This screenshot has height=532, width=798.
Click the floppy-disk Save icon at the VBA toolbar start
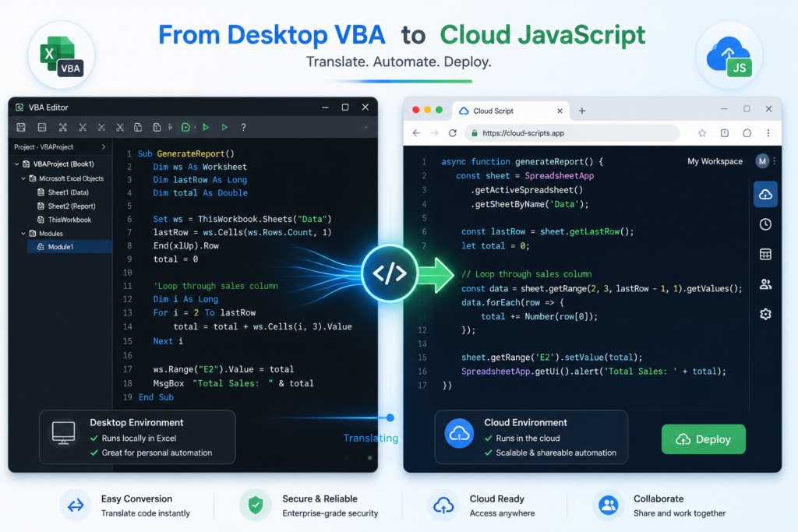21,127
